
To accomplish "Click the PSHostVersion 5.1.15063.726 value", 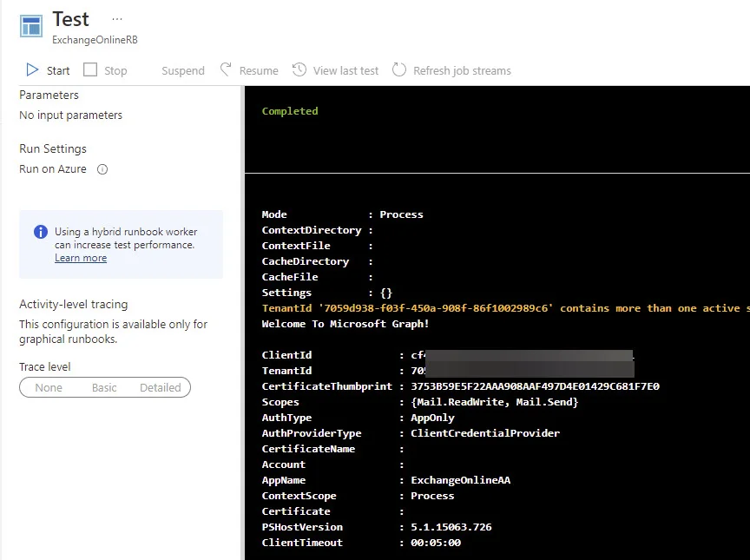I will (x=451, y=527).
